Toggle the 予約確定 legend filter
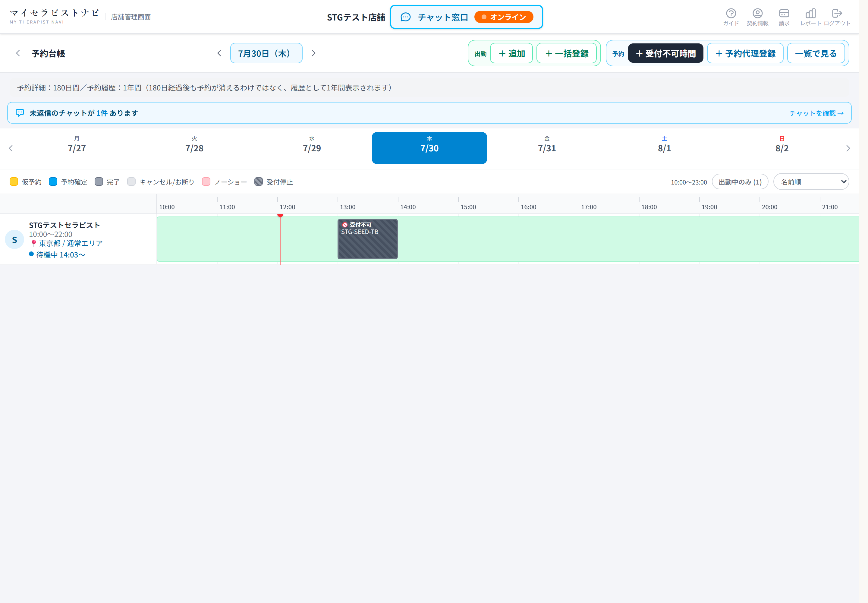This screenshot has height=603, width=868. (68, 182)
